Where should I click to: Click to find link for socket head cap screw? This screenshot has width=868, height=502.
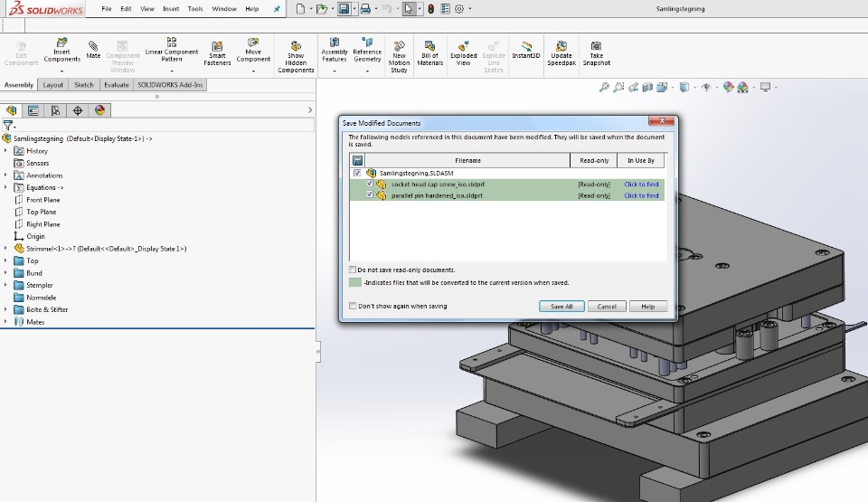click(x=641, y=184)
